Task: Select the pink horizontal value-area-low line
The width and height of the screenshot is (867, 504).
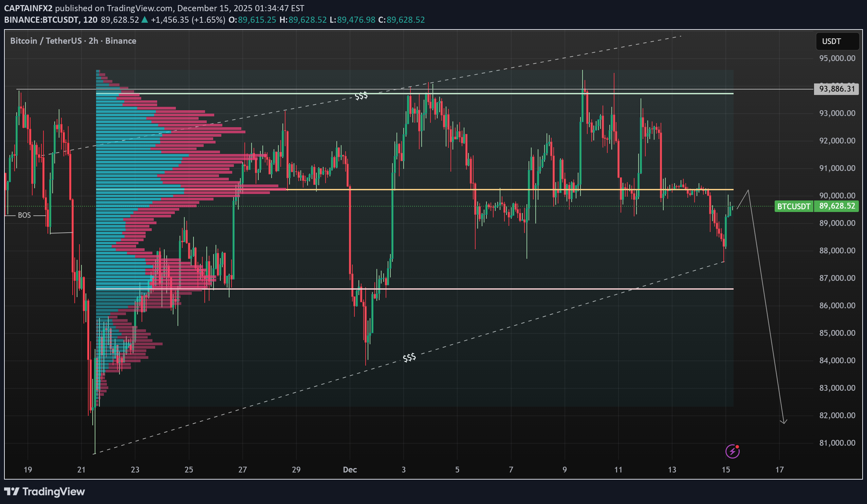Action: tap(516, 289)
